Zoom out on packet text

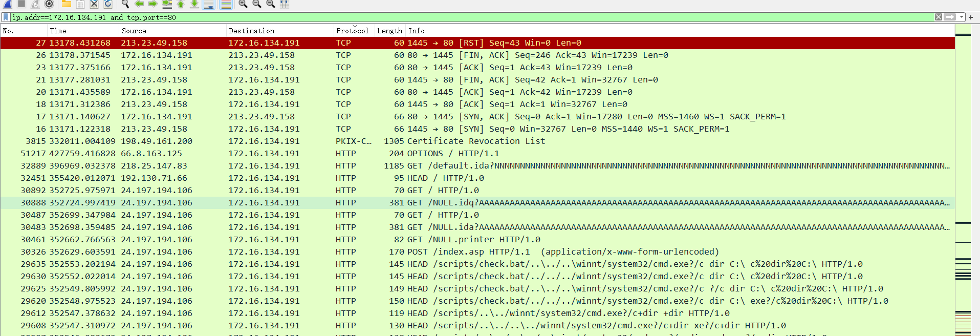pos(257,4)
